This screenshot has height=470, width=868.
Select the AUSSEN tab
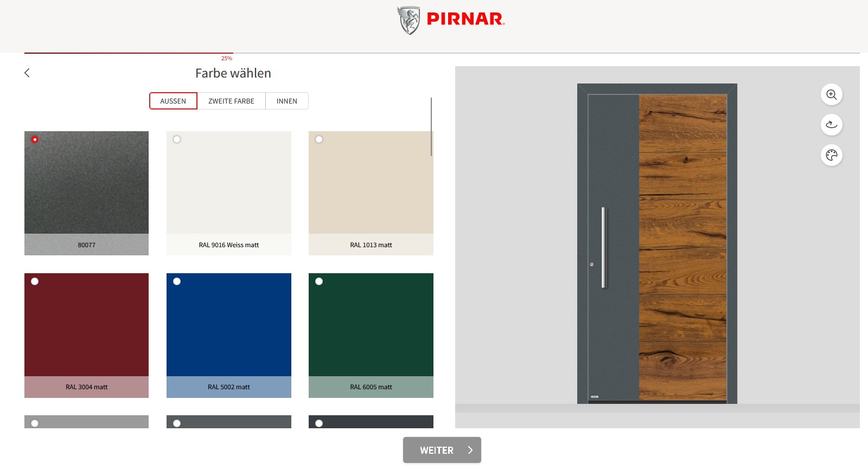173,101
